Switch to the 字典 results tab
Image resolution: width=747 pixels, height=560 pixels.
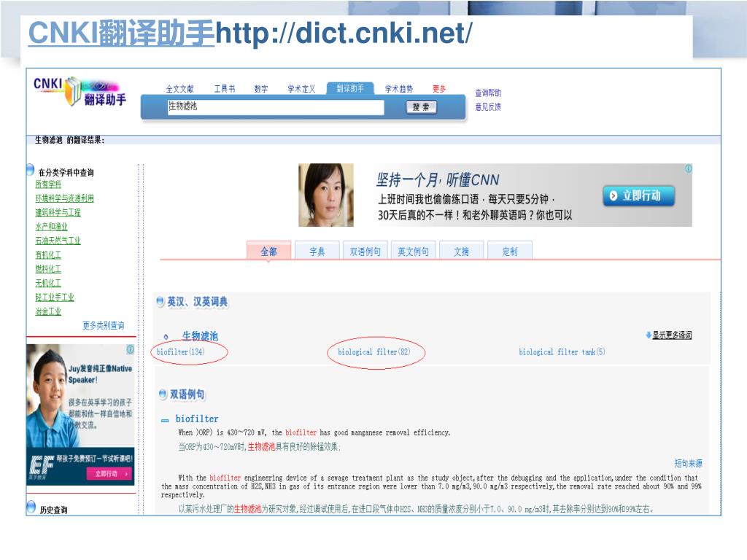tap(317, 251)
